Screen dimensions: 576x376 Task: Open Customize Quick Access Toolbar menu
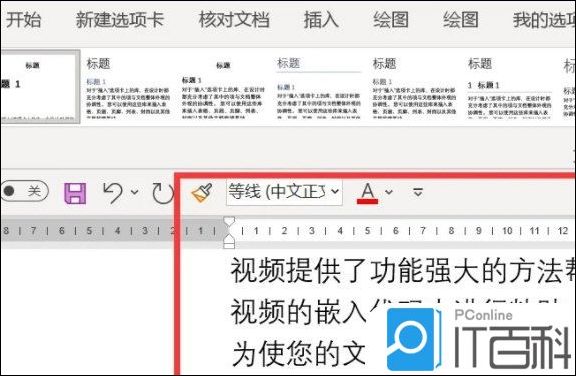point(418,192)
